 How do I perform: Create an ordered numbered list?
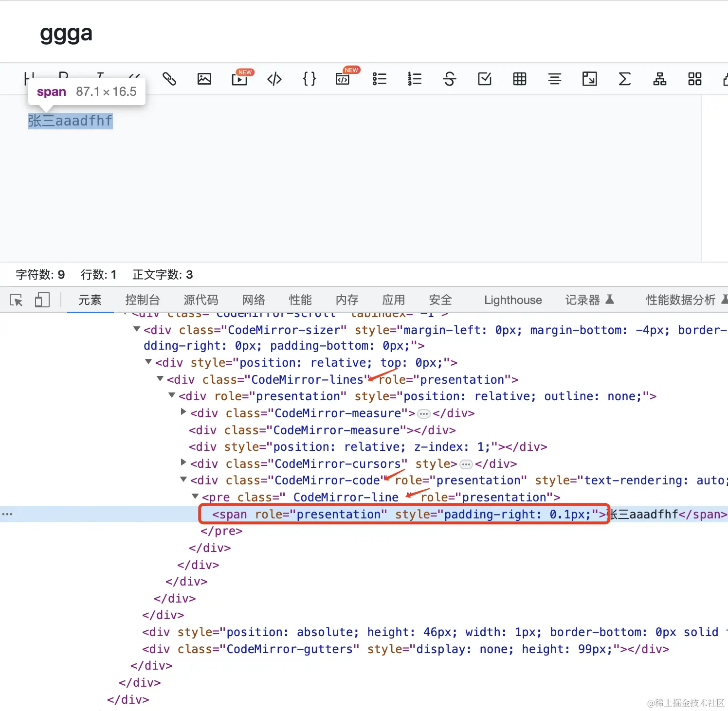[415, 79]
